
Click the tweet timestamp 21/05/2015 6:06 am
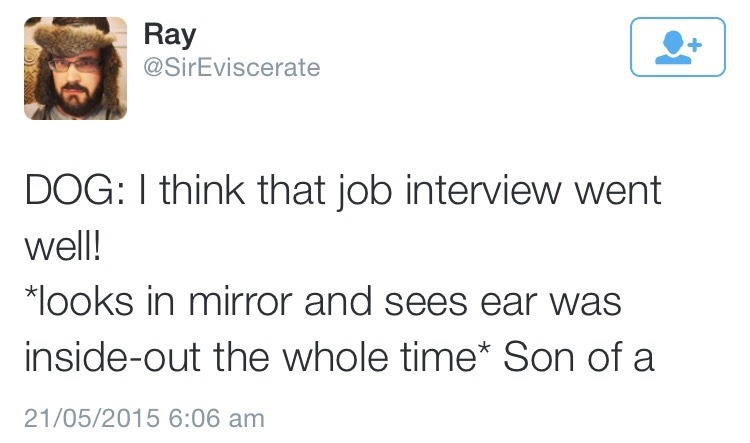click(144, 415)
